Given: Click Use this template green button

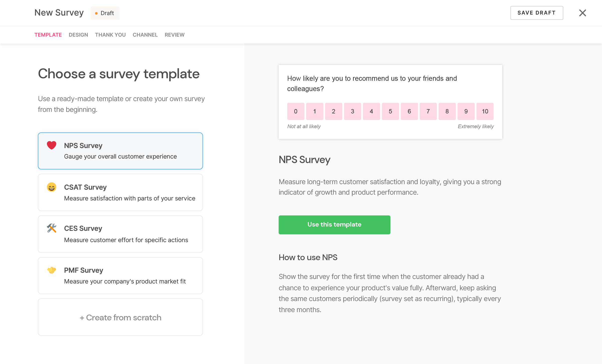Looking at the screenshot, I should 335,225.
